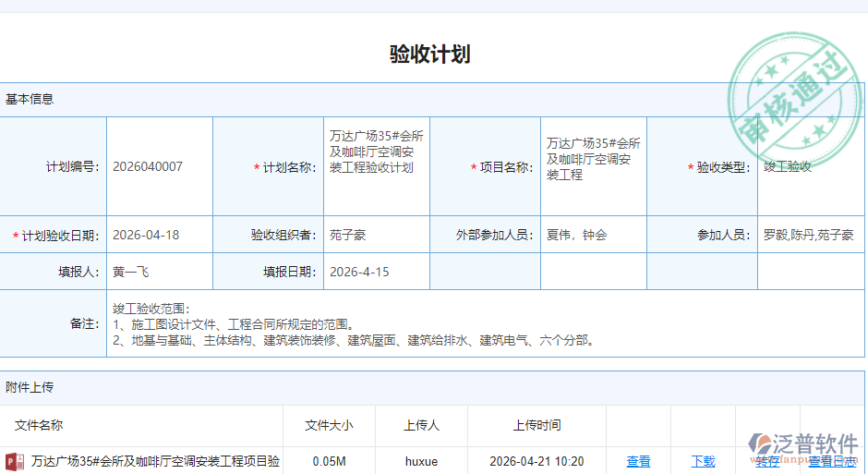Select the 计划编号 value 2026040007
The image size is (868, 474).
(148, 166)
